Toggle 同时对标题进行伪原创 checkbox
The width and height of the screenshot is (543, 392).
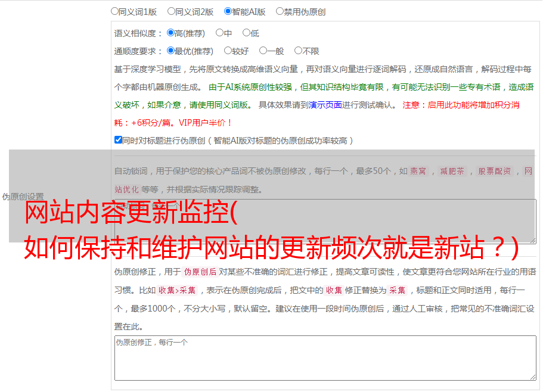pos(118,140)
